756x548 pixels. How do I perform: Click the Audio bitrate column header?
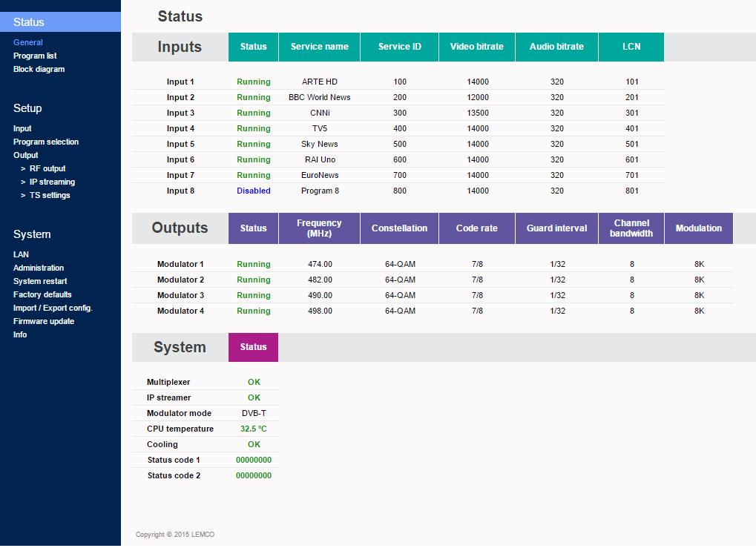coord(556,47)
